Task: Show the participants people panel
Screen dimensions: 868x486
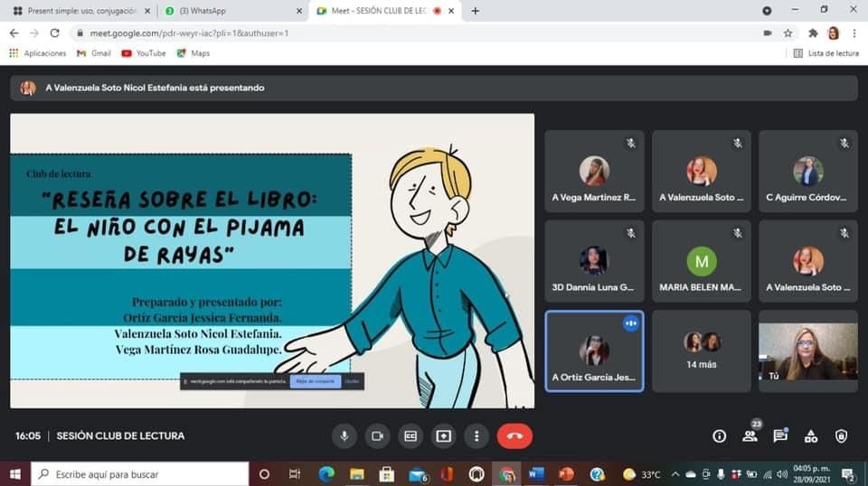Action: coord(750,436)
